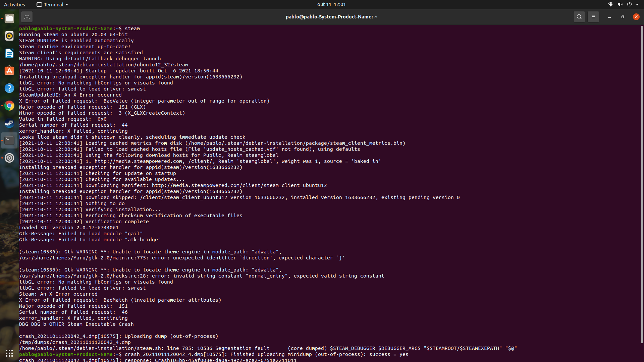Minimize the terminal window
Screen dimensions: 644x362
coord(609,17)
